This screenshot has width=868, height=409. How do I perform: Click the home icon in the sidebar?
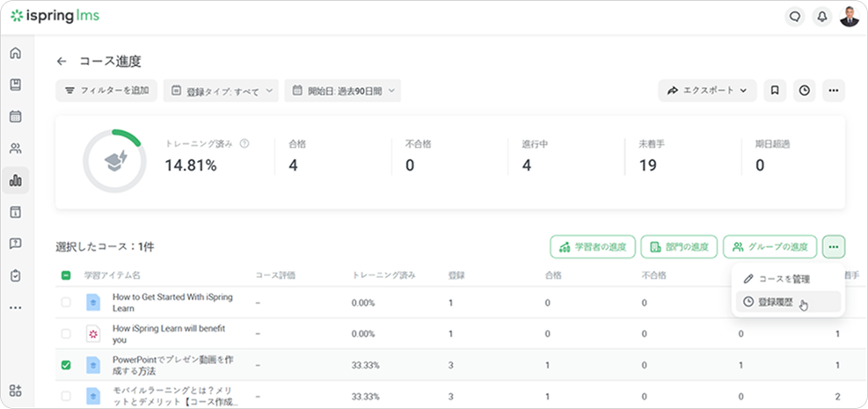15,53
